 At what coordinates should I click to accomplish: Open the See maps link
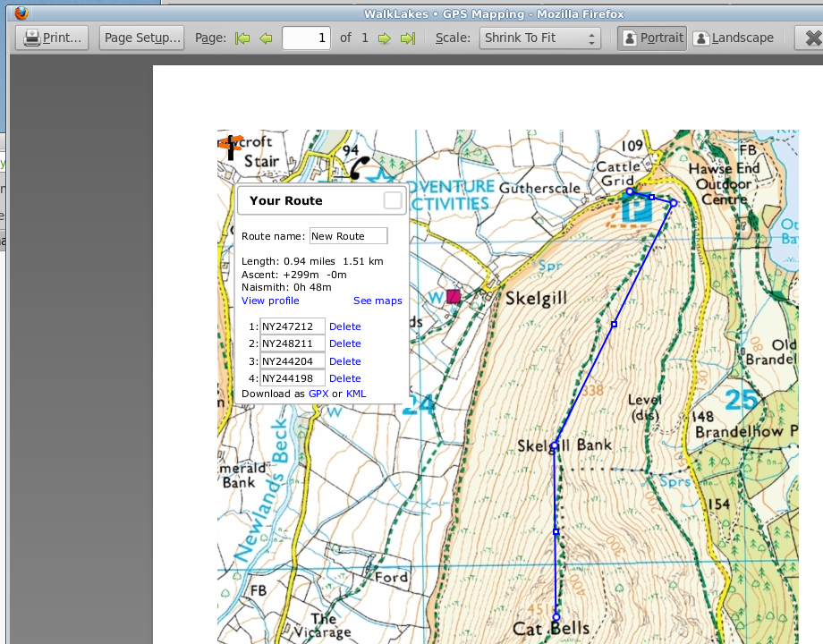click(378, 301)
